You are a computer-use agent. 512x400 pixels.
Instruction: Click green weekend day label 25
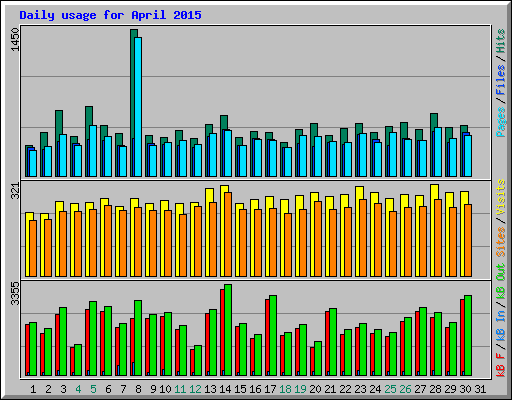(x=390, y=389)
